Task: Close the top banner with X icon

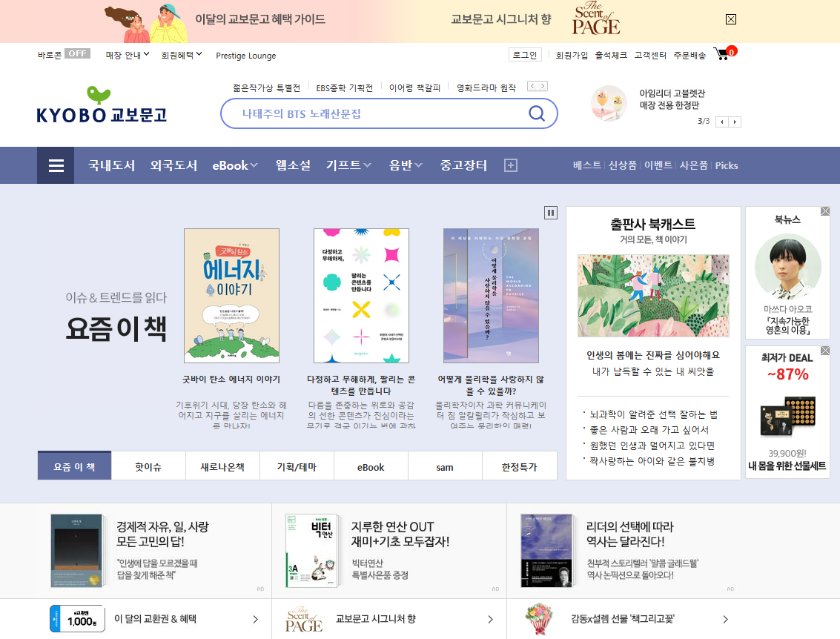Action: coord(731,19)
